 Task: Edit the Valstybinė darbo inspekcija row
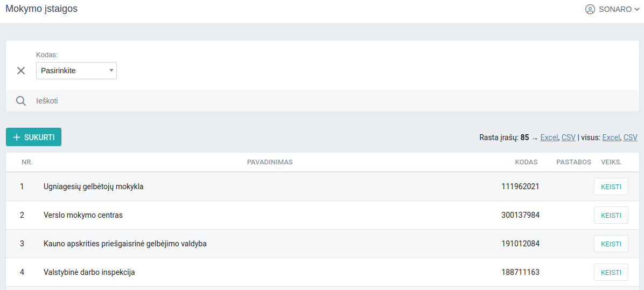[x=611, y=272]
